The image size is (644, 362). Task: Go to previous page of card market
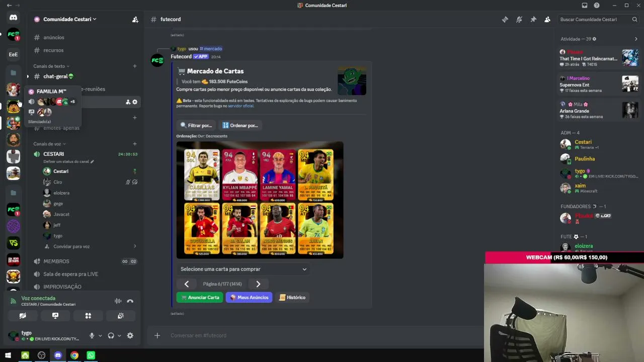pos(187,284)
